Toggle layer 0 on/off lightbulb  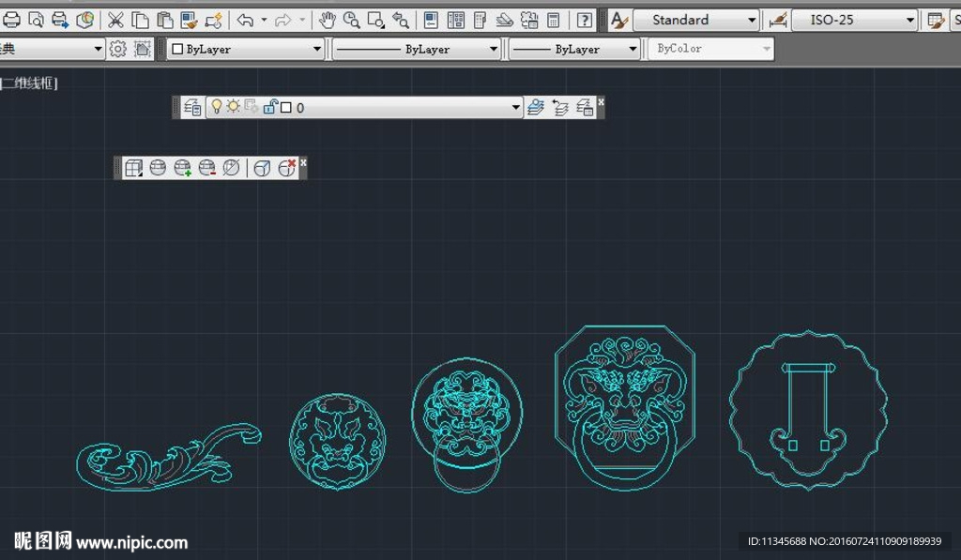point(216,107)
